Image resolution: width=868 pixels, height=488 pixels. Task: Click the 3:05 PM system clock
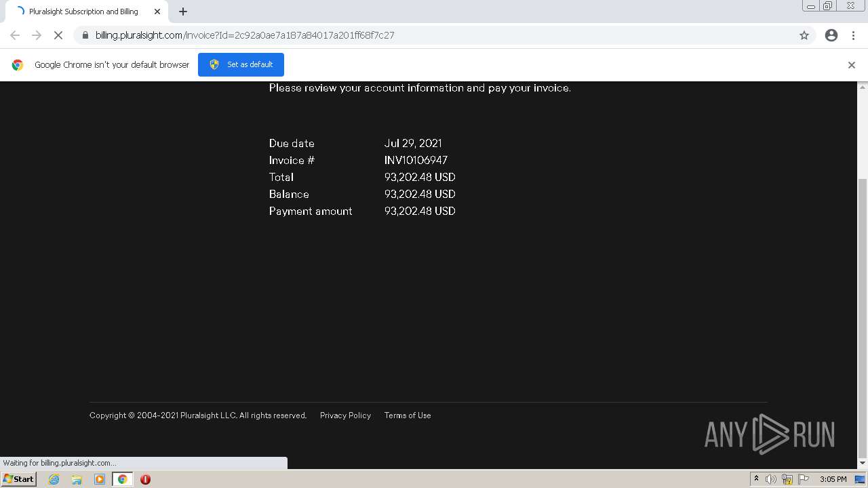[833, 479]
